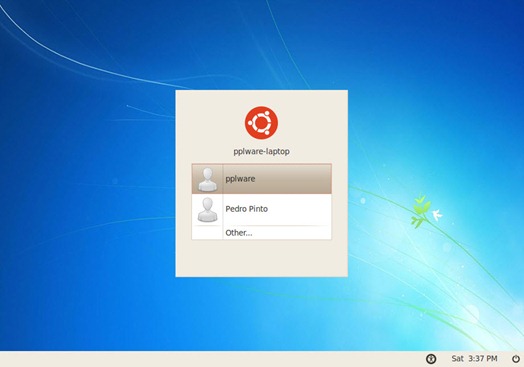
Task: Choose the Other... login option
Action: [x=261, y=233]
